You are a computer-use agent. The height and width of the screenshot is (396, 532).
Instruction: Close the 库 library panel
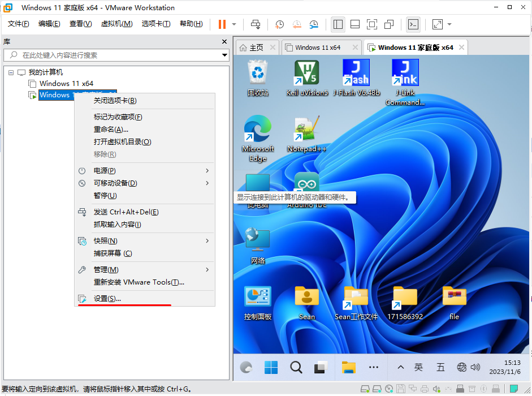coord(224,41)
